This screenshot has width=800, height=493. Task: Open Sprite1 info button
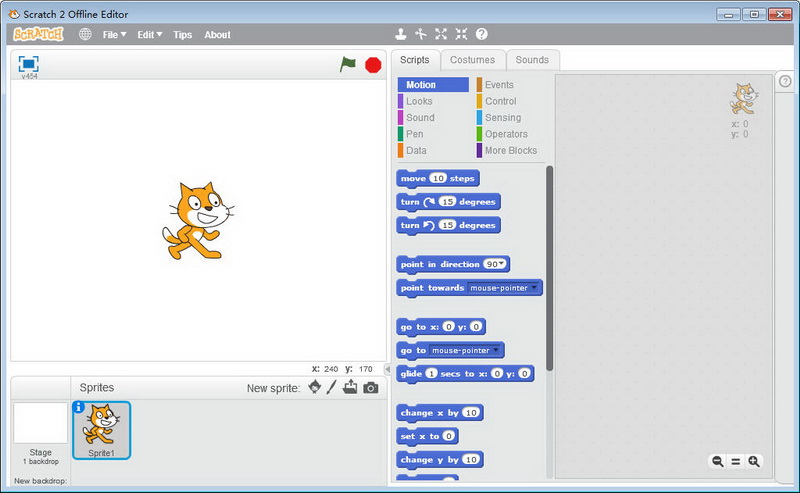[78, 407]
